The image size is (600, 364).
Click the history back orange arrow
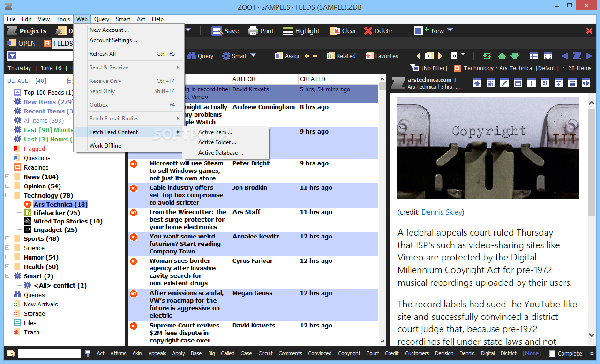click(419, 56)
